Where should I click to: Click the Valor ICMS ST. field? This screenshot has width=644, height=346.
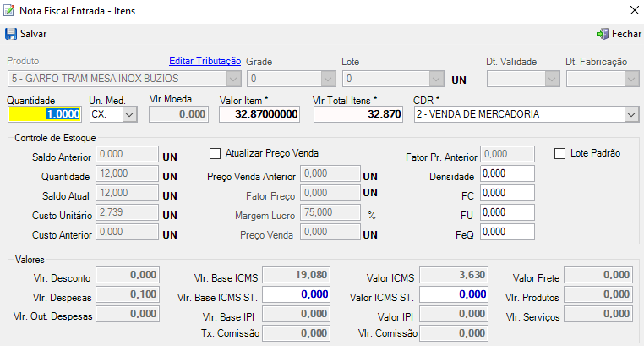click(454, 294)
